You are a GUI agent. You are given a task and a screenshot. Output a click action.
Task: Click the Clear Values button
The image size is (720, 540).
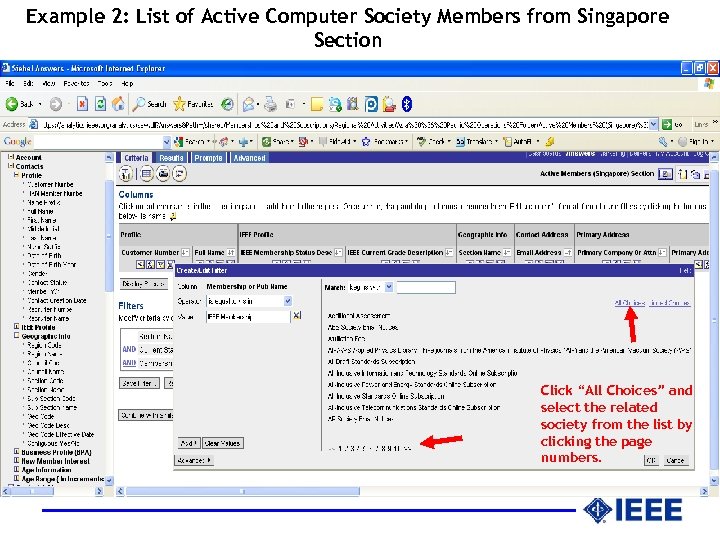(x=223, y=444)
